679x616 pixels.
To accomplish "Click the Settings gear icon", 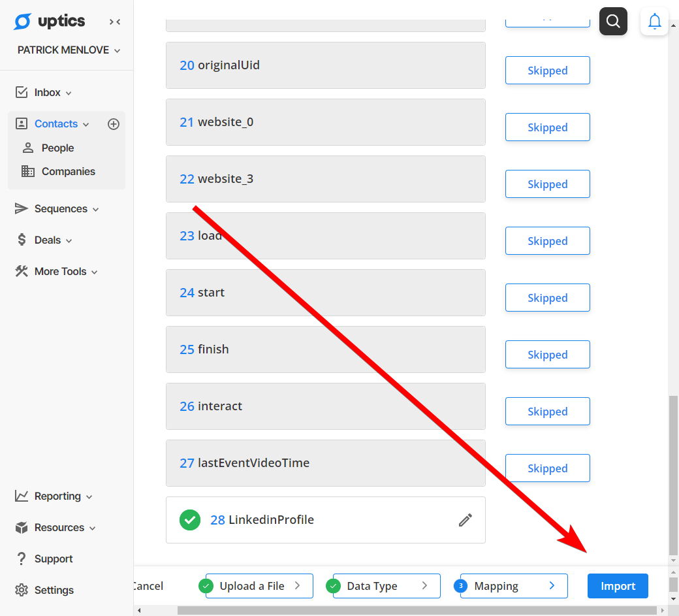I will click(x=21, y=590).
